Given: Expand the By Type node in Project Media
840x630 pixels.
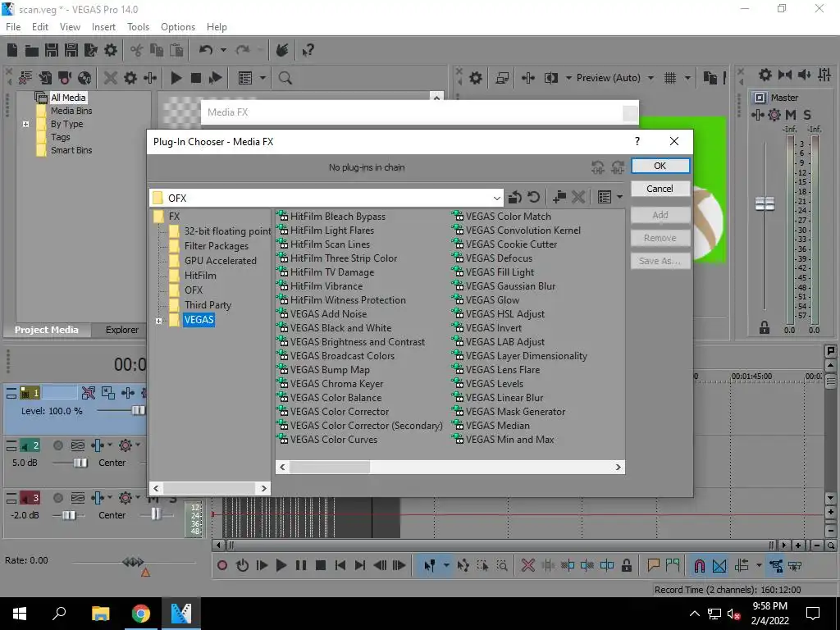Looking at the screenshot, I should click(25, 125).
